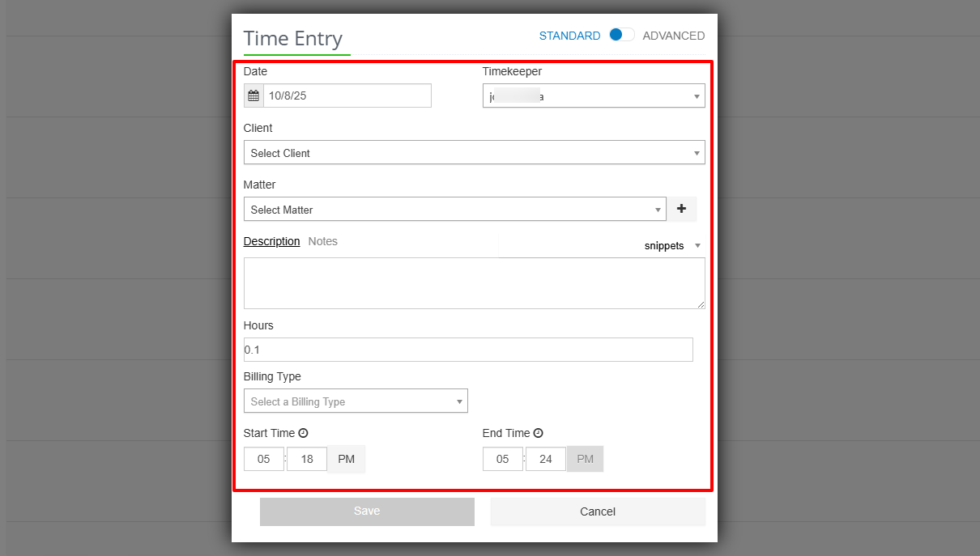Switch to the Notes tab
The image size is (980, 556).
(322, 241)
